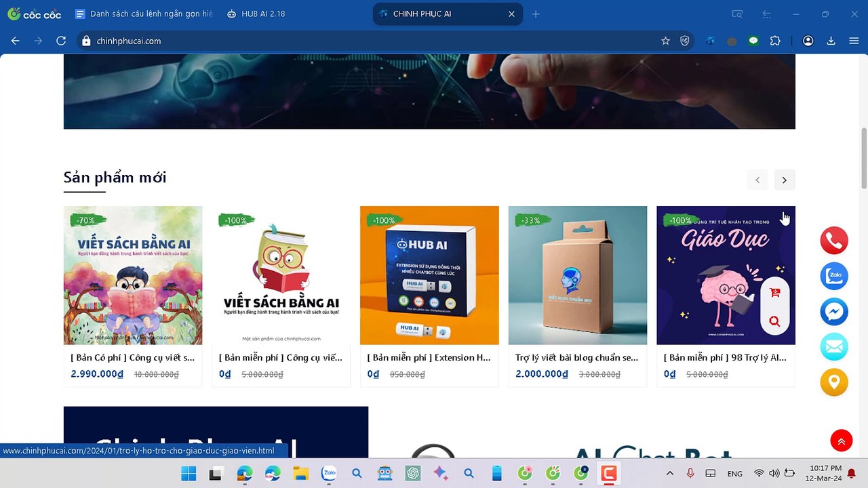Click the site lock icon in address bar
The image size is (868, 488).
click(86, 41)
